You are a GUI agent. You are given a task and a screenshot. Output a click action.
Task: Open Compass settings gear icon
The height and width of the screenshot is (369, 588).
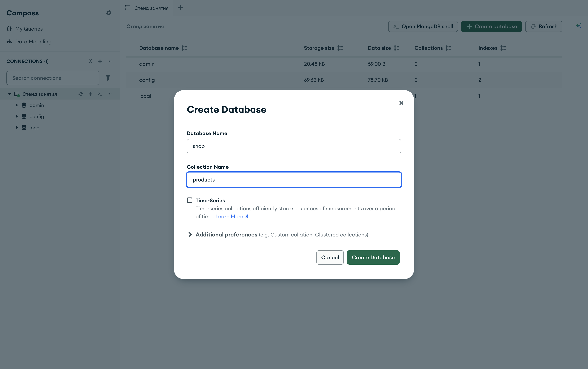(109, 13)
